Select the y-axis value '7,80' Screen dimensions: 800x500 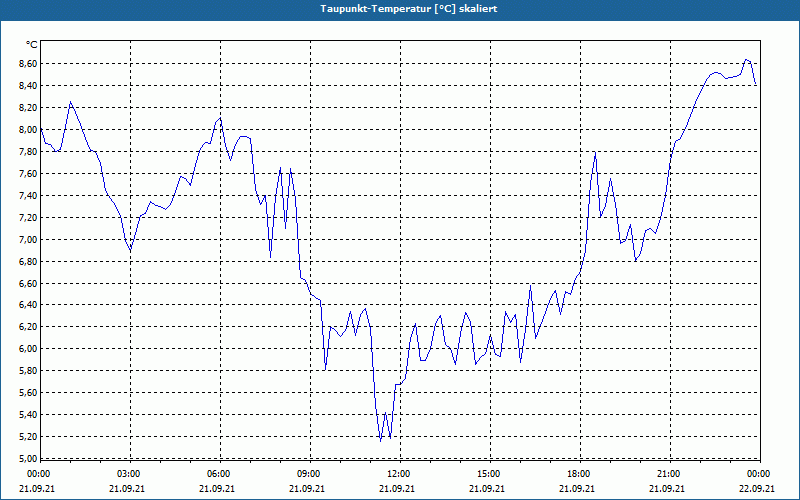click(x=28, y=152)
